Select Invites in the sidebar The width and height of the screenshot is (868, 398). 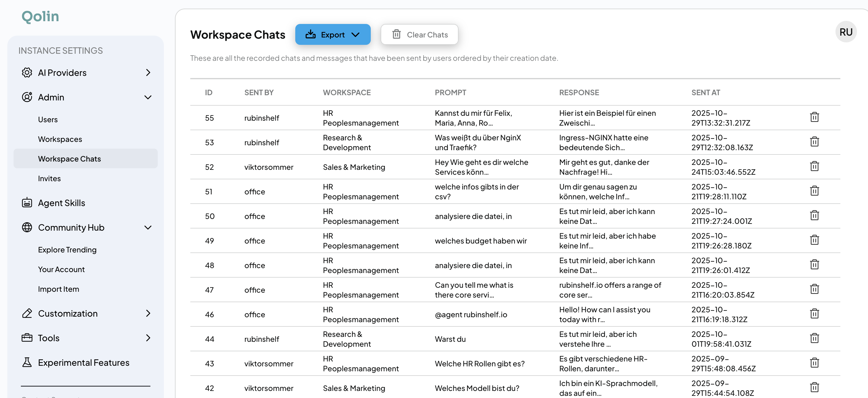49,178
